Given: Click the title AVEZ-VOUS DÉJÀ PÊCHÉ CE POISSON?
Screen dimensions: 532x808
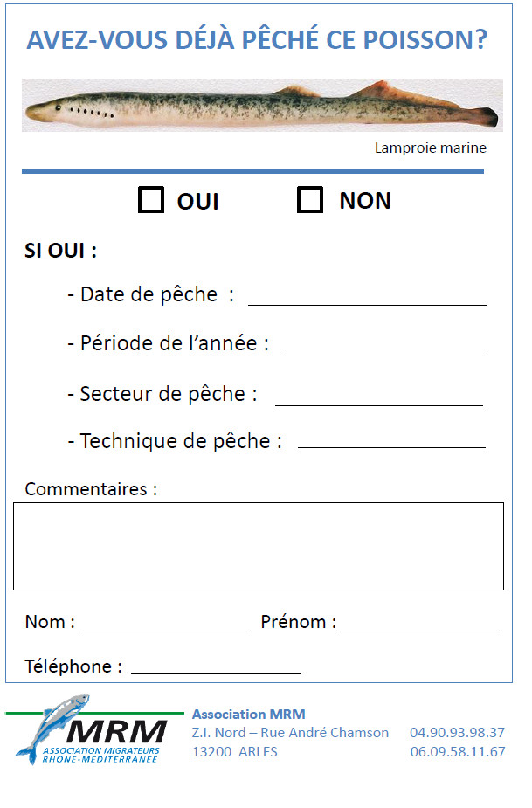Looking at the screenshot, I should pos(257,40).
